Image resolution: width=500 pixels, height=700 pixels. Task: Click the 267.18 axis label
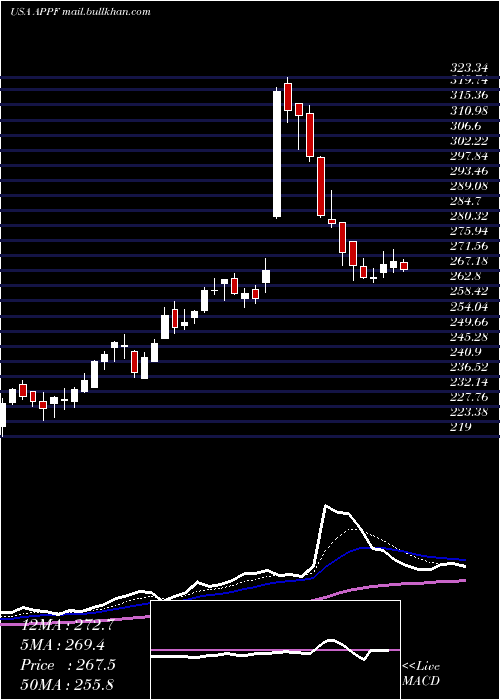469,261
